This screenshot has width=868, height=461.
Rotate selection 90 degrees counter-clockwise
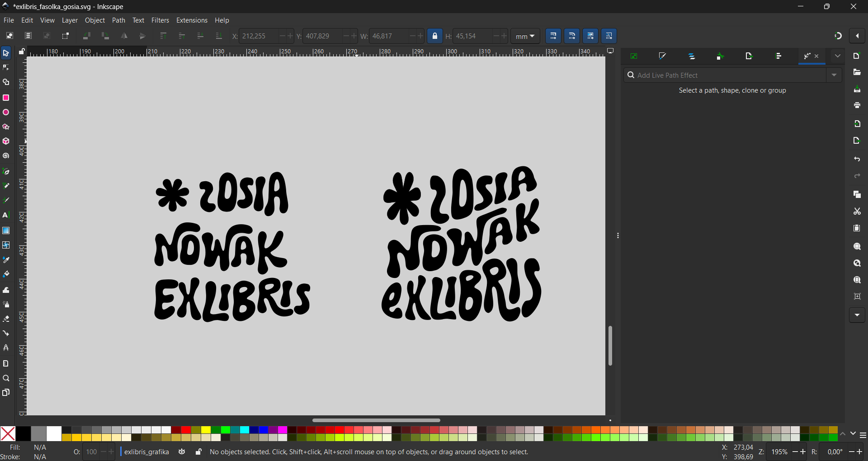point(87,36)
